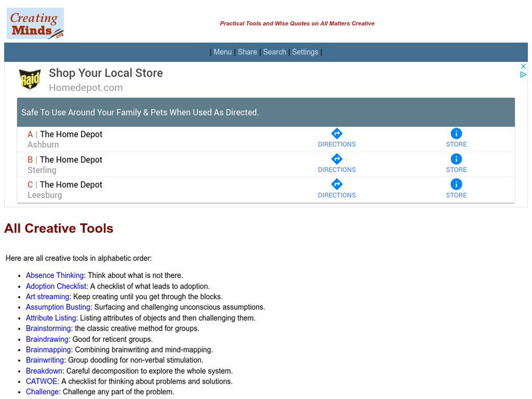The height and width of the screenshot is (399, 532).
Task: Close the ad with the X icon
Action: [x=523, y=66]
